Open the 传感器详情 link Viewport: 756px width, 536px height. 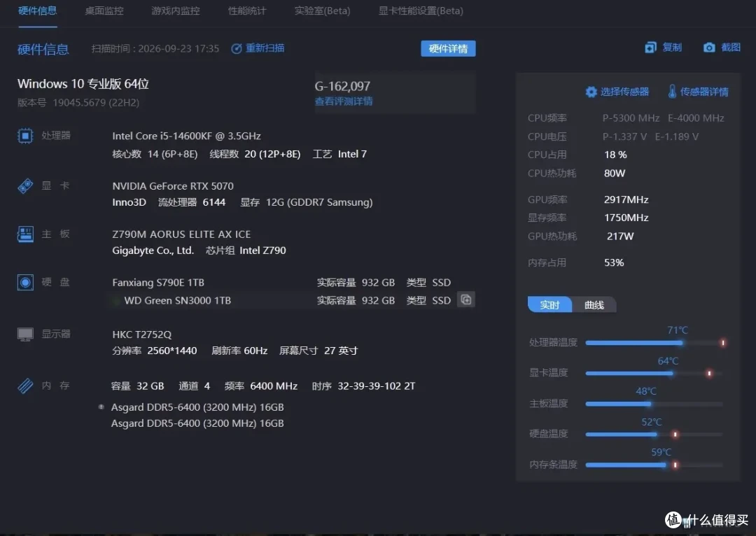tap(704, 92)
